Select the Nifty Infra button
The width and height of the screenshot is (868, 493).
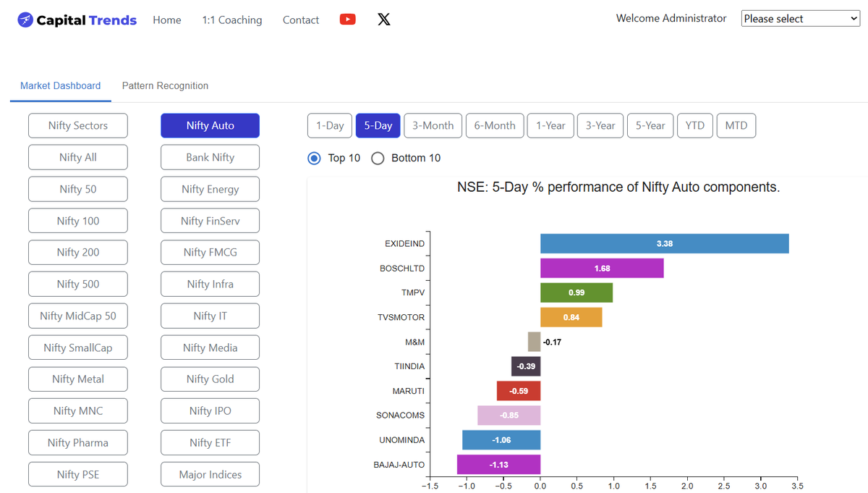(x=210, y=284)
